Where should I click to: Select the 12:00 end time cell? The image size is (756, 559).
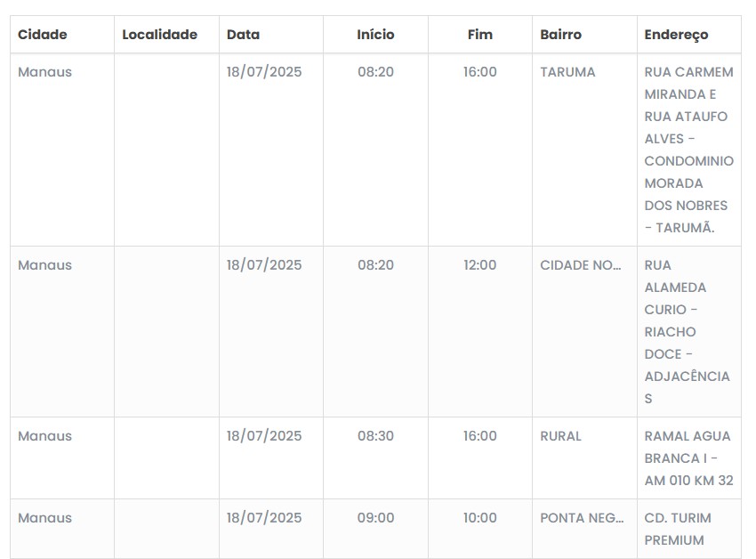(479, 265)
